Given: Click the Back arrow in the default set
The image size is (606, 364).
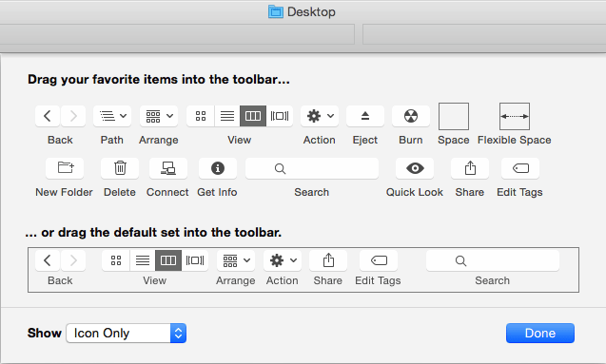Looking at the screenshot, I should click(48, 260).
